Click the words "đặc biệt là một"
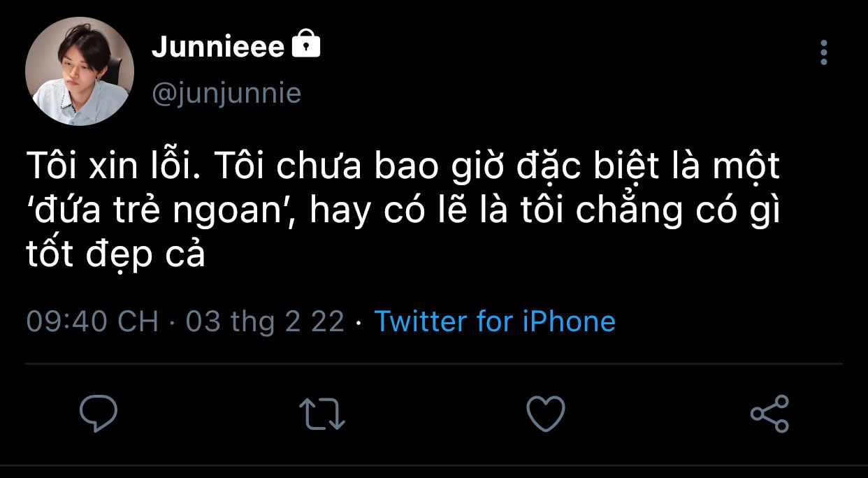868x478 pixels. (x=649, y=168)
